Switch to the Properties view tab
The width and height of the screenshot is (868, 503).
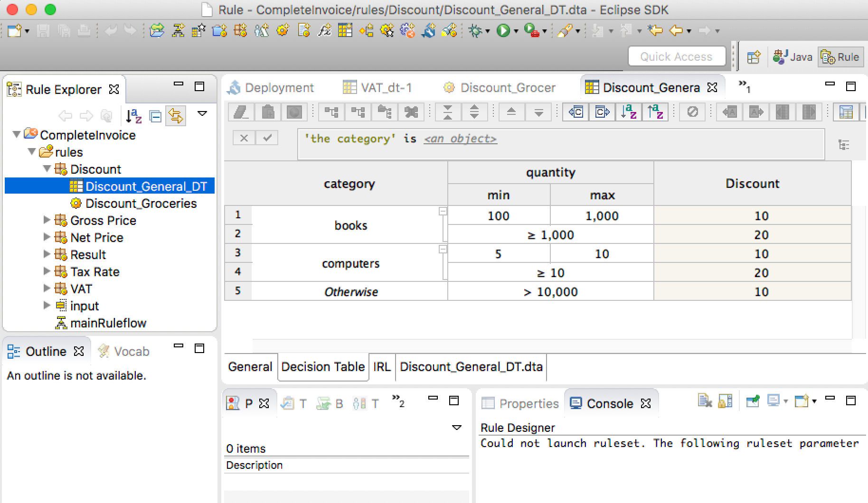(520, 403)
